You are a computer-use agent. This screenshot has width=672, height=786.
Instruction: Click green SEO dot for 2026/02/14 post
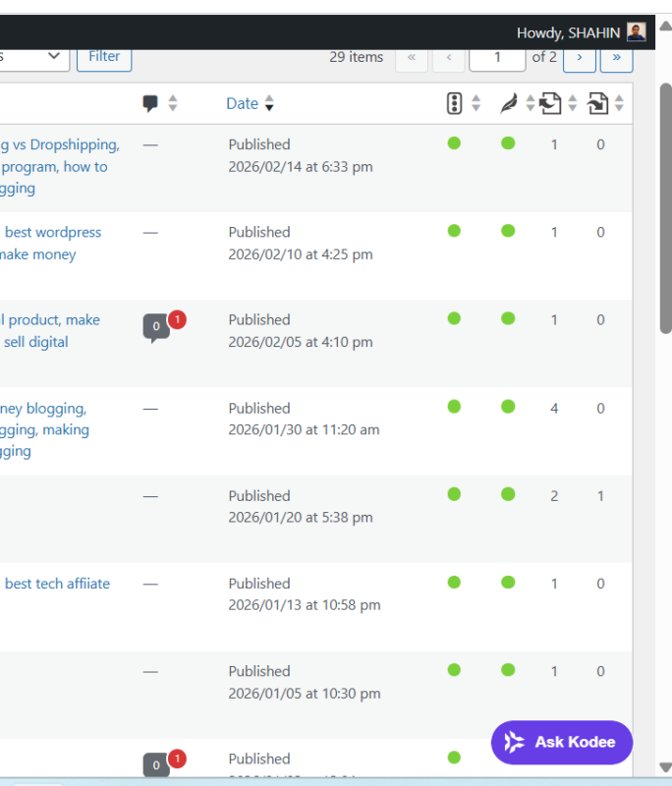[454, 143]
